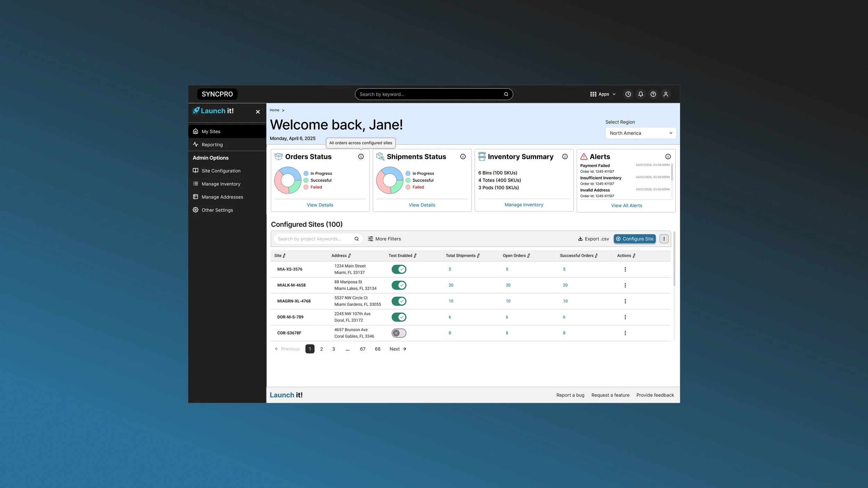Click the history clock icon in header
Viewport: 868px width, 488px height.
point(628,94)
